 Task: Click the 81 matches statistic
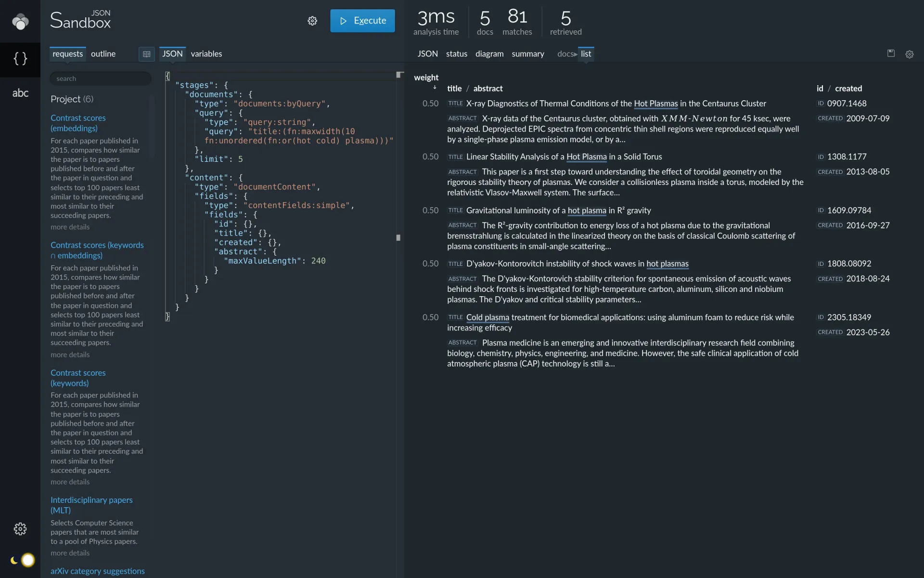coord(517,22)
